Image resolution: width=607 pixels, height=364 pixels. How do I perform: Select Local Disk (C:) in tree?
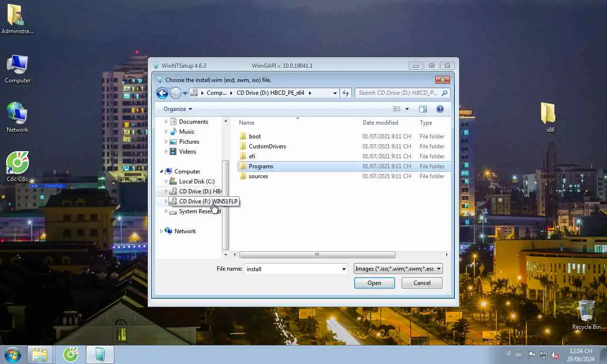tap(192, 182)
